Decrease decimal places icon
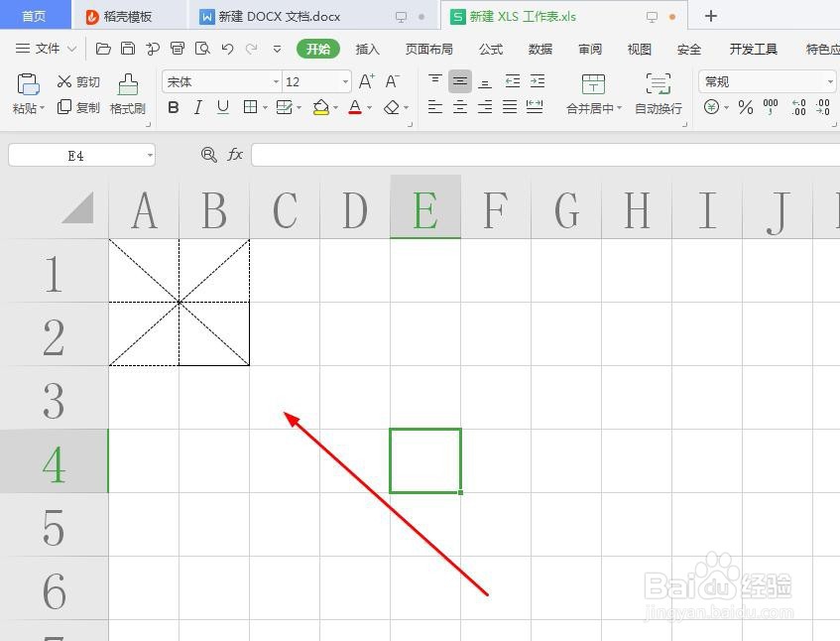This screenshot has height=641, width=840. (x=823, y=107)
